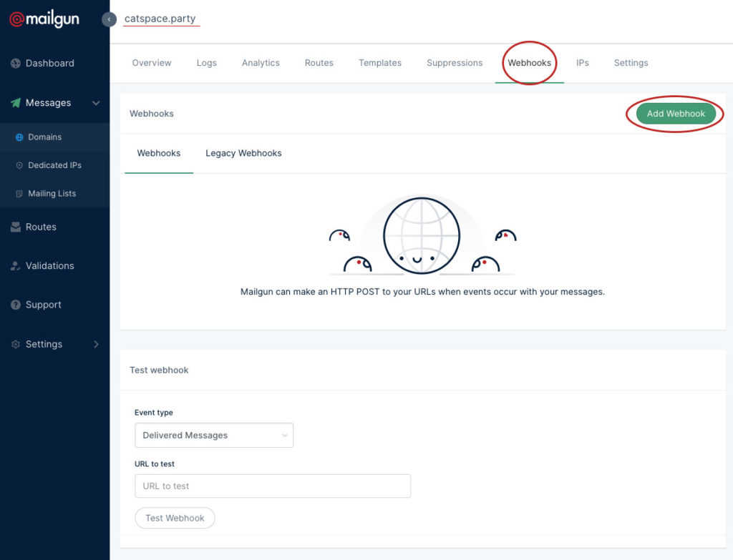This screenshot has width=733, height=560.
Task: Click the Event type label
Action: coord(154,413)
